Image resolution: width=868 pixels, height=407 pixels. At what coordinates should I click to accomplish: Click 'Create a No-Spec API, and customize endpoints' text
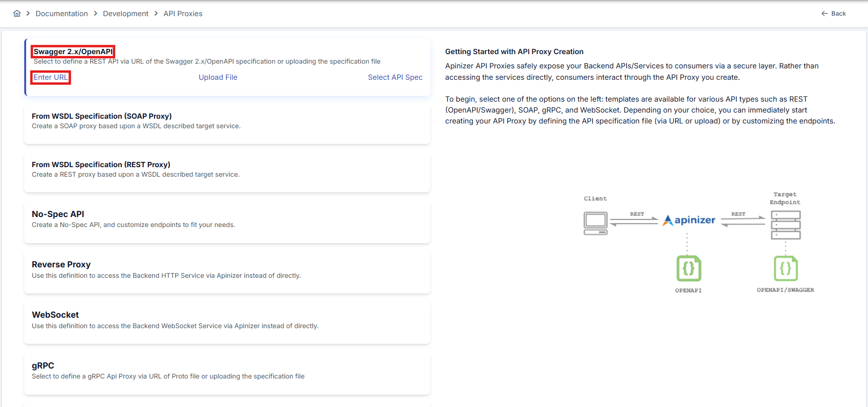(134, 225)
